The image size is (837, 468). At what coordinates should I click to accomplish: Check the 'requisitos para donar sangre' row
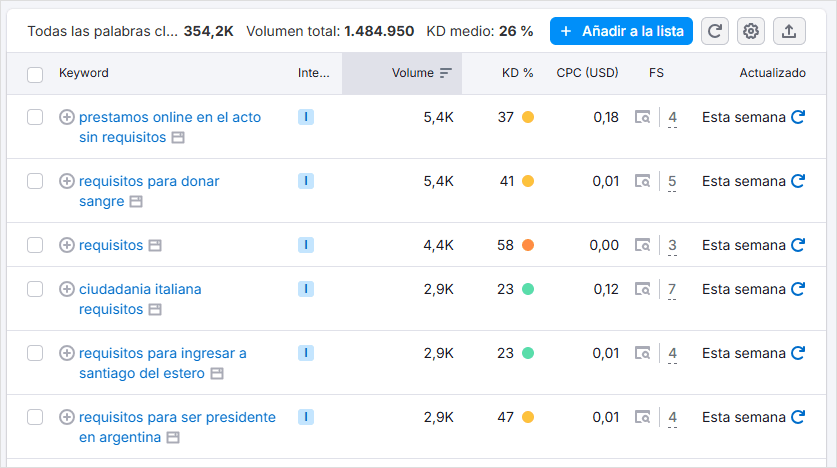[35, 181]
